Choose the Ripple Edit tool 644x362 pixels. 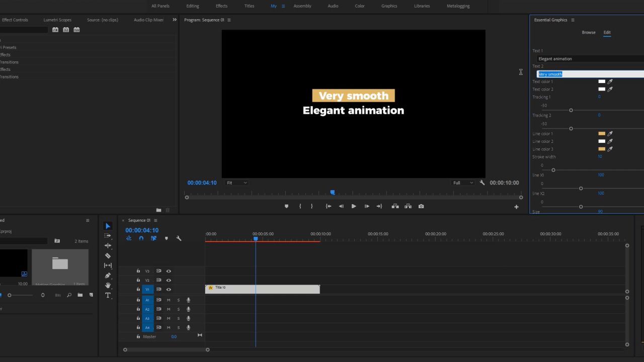point(108,245)
